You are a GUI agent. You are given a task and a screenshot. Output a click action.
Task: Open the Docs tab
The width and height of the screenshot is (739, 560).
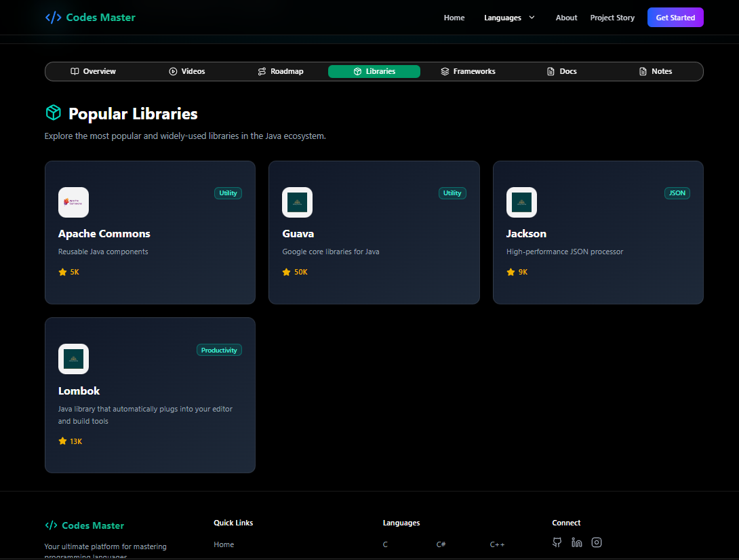[x=562, y=71]
